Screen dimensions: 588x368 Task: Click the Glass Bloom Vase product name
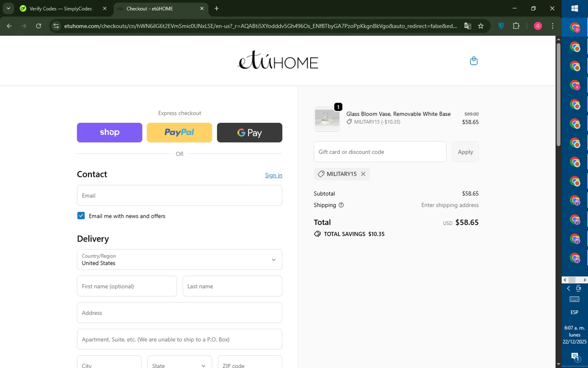pos(398,114)
